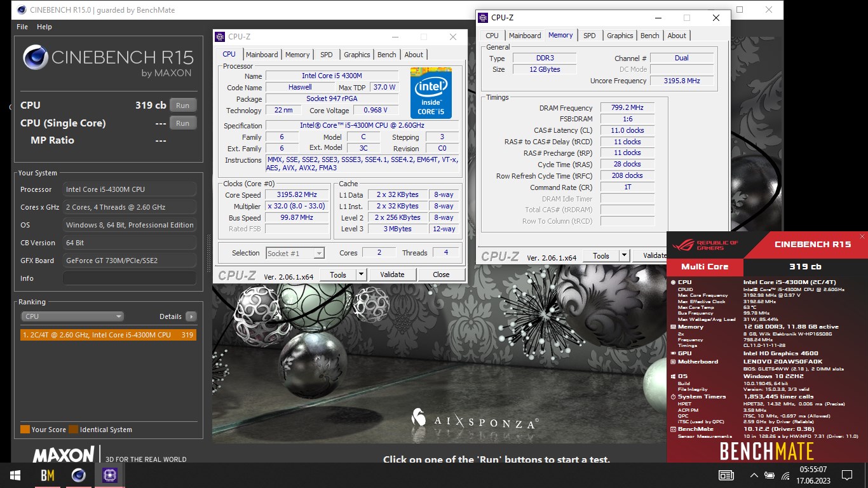Click the Core Speed value 3195.82 MHz
This screenshot has height=488, width=868.
click(297, 195)
